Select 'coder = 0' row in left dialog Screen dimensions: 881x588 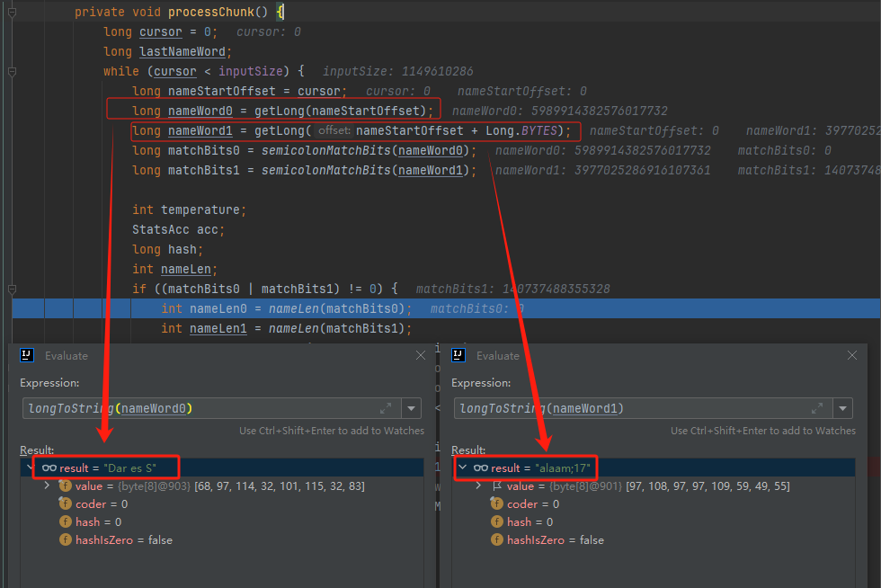[222, 503]
